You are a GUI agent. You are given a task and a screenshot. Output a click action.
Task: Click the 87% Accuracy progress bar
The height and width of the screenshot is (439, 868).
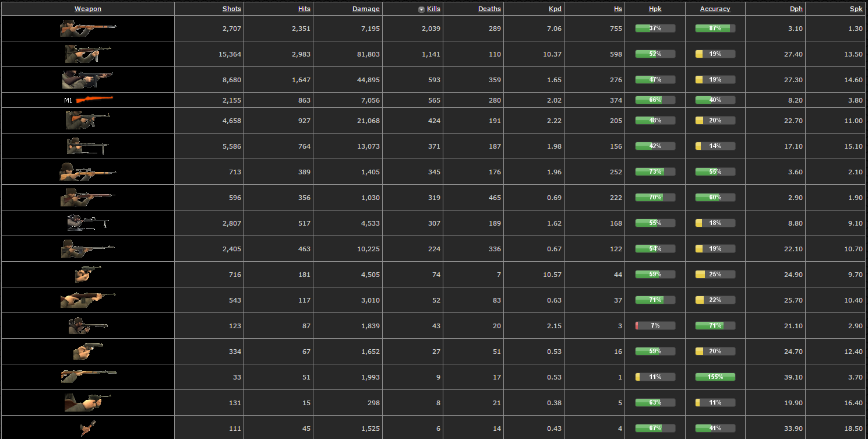pos(715,28)
